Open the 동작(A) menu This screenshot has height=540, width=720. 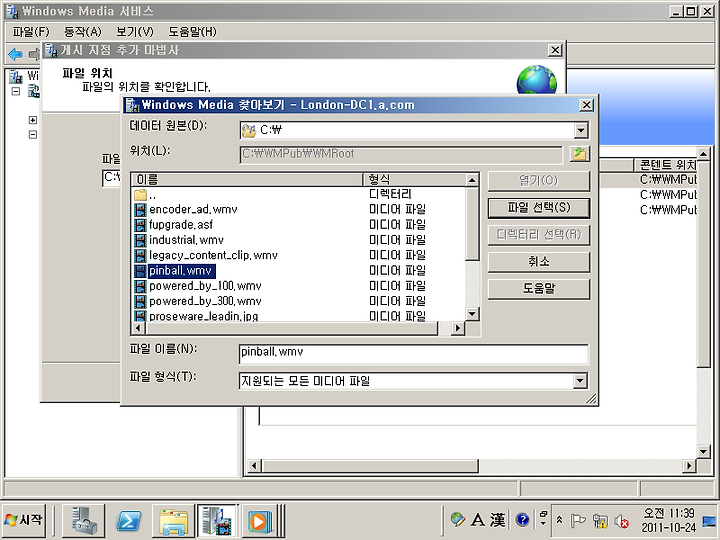pyautogui.click(x=83, y=32)
